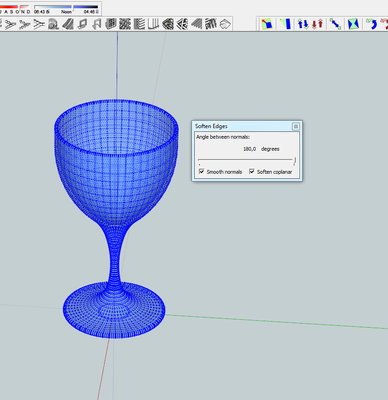
Task: Select the green-and-blue box scaling icon
Action: [267, 24]
